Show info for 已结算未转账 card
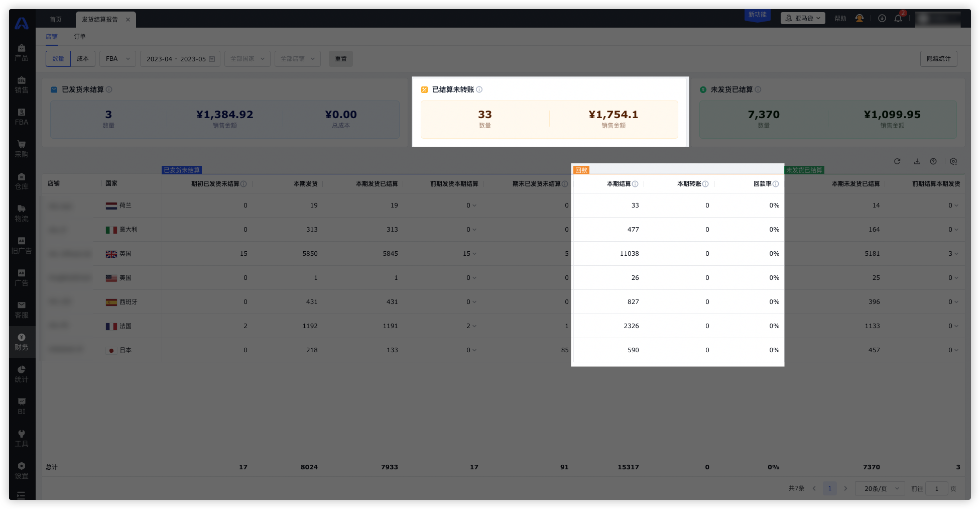The height and width of the screenshot is (509, 980). point(479,89)
